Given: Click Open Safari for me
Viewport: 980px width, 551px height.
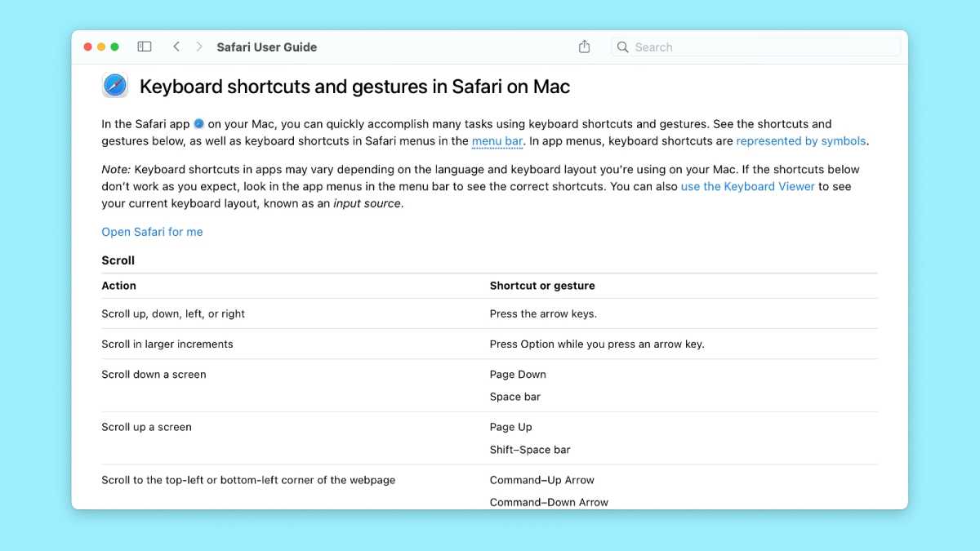Looking at the screenshot, I should pyautogui.click(x=152, y=231).
